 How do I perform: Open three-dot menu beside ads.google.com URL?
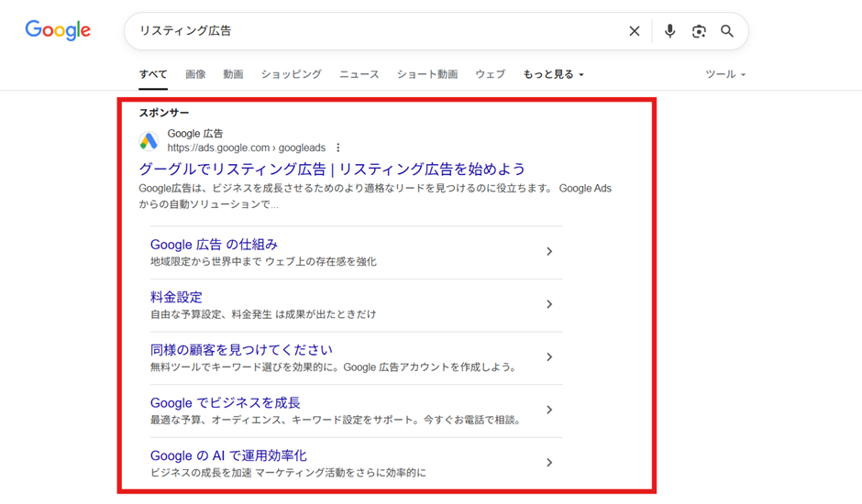pos(338,148)
